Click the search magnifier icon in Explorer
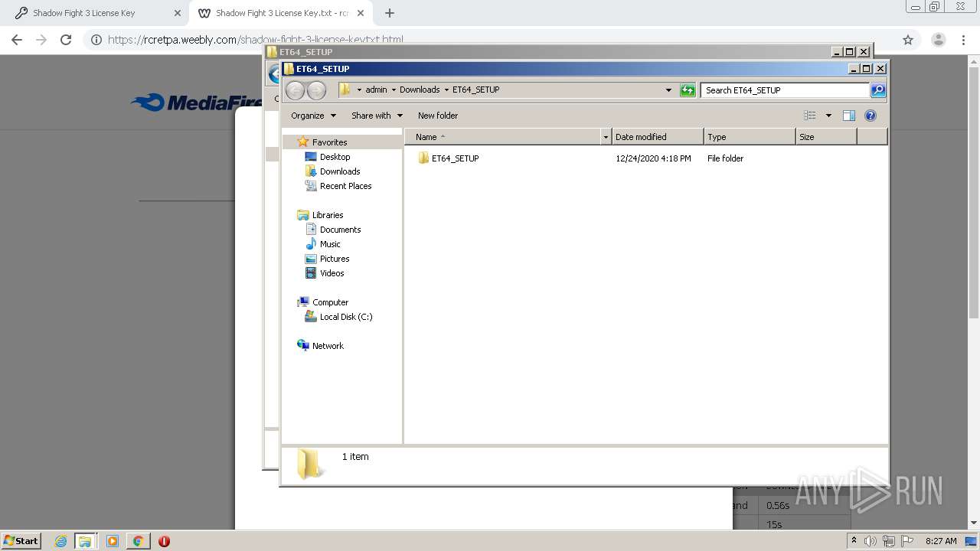980x551 pixels. (x=878, y=90)
